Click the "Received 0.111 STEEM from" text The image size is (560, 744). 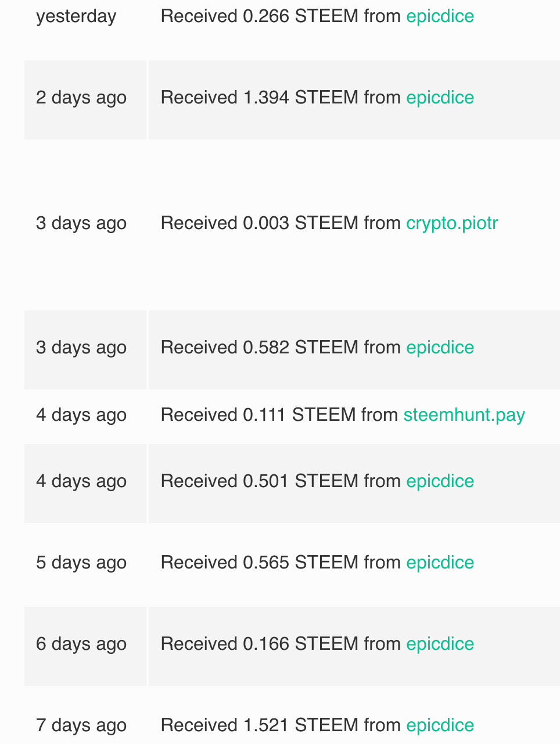(279, 415)
